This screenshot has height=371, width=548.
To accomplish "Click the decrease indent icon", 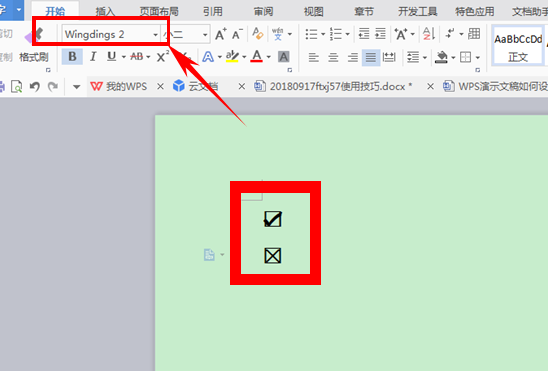I will pyautogui.click(x=364, y=34).
